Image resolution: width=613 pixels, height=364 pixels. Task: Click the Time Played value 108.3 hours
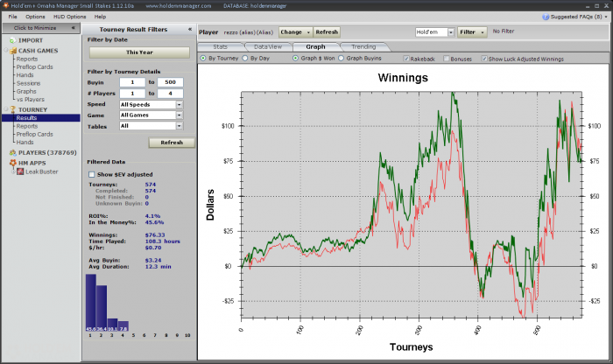pyautogui.click(x=163, y=241)
